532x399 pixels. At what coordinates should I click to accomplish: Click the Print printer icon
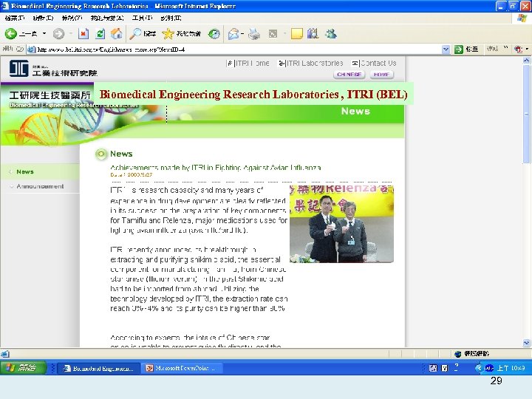coord(253,33)
